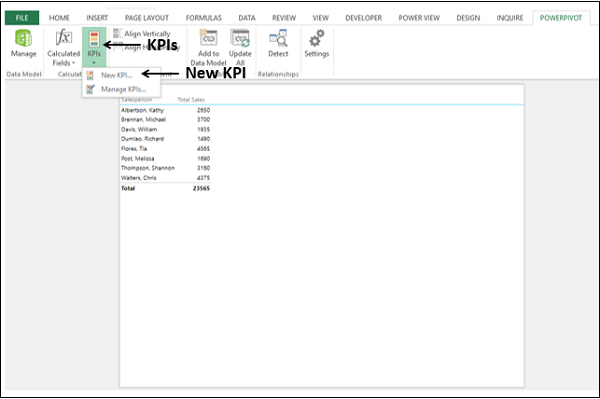
Task: Select the Brennan, Michael row
Action: 165,120
